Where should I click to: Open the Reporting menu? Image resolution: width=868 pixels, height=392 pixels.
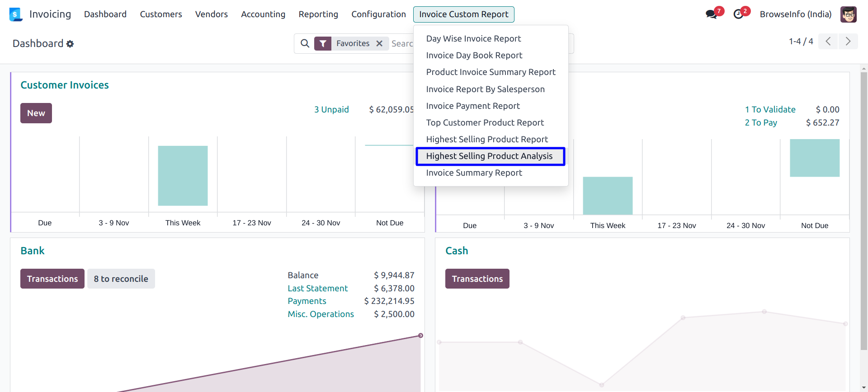coord(318,14)
